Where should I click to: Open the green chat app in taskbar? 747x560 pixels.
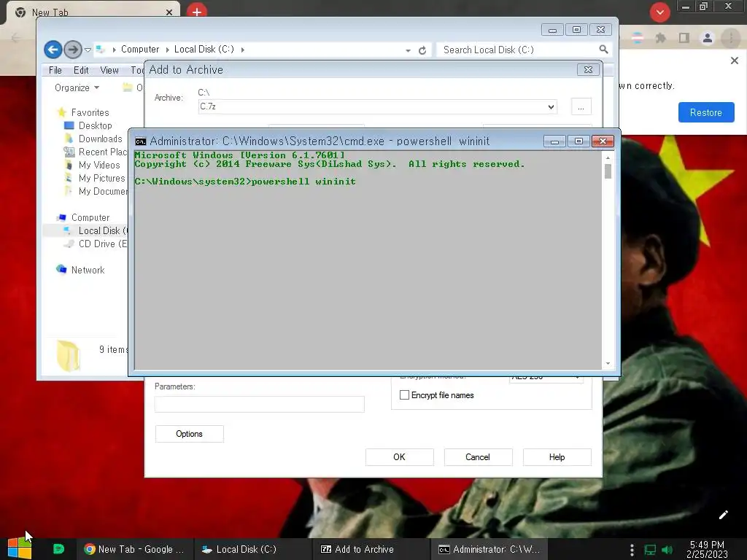pyautogui.click(x=58, y=549)
